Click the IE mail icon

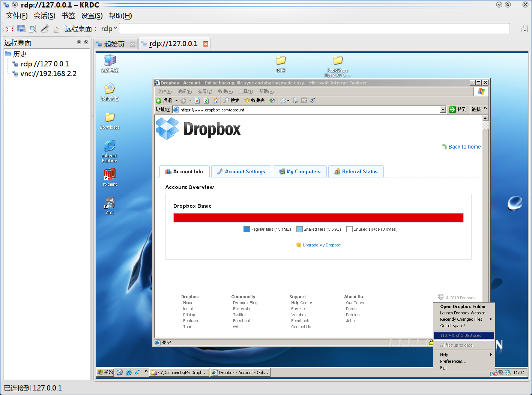[284, 101]
